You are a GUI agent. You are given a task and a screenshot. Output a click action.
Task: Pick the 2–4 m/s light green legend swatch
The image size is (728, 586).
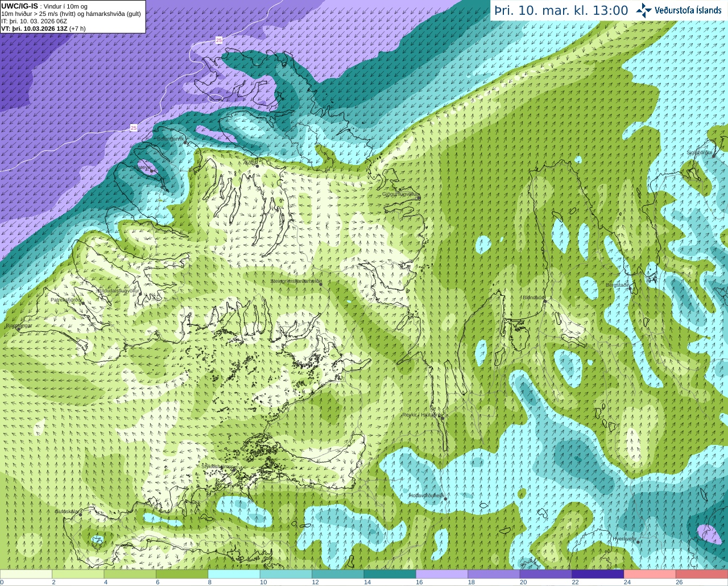click(x=78, y=574)
